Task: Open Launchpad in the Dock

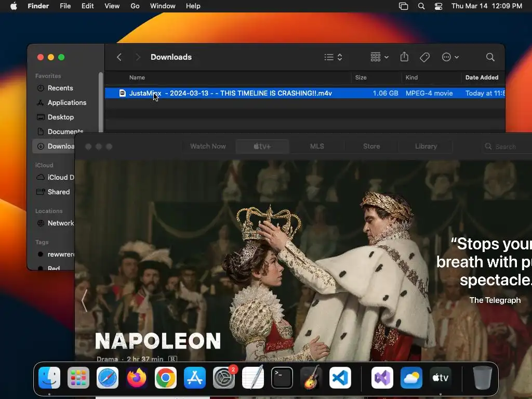Action: coord(78,378)
